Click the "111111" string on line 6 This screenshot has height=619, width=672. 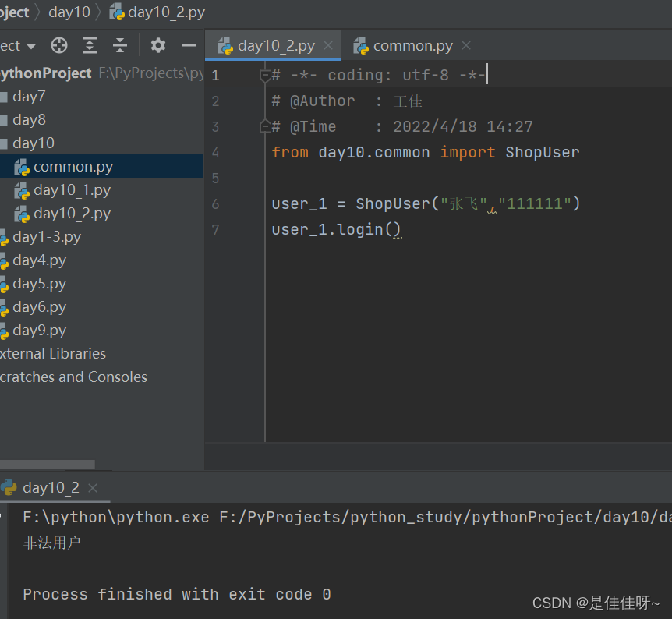point(535,203)
